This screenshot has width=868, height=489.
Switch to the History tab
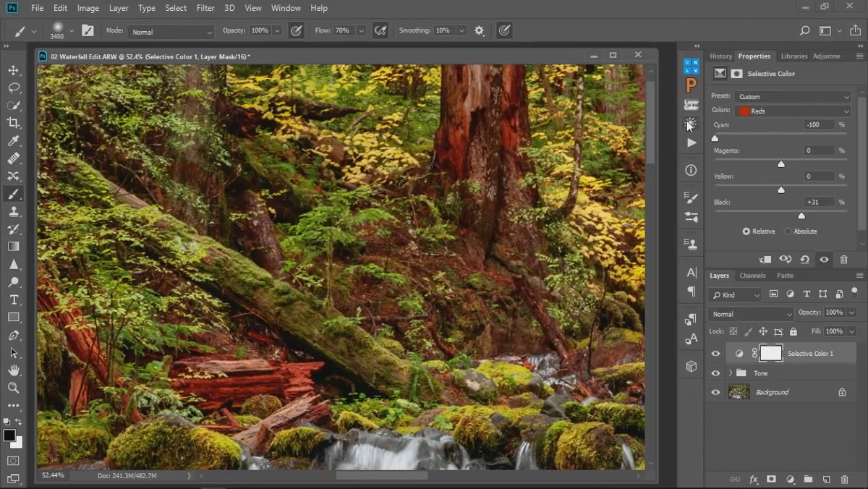(x=720, y=56)
